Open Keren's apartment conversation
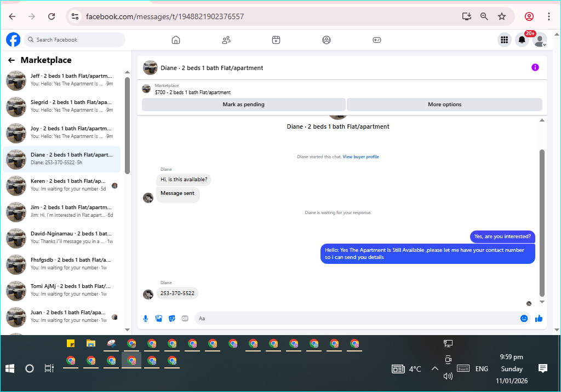 (61, 185)
